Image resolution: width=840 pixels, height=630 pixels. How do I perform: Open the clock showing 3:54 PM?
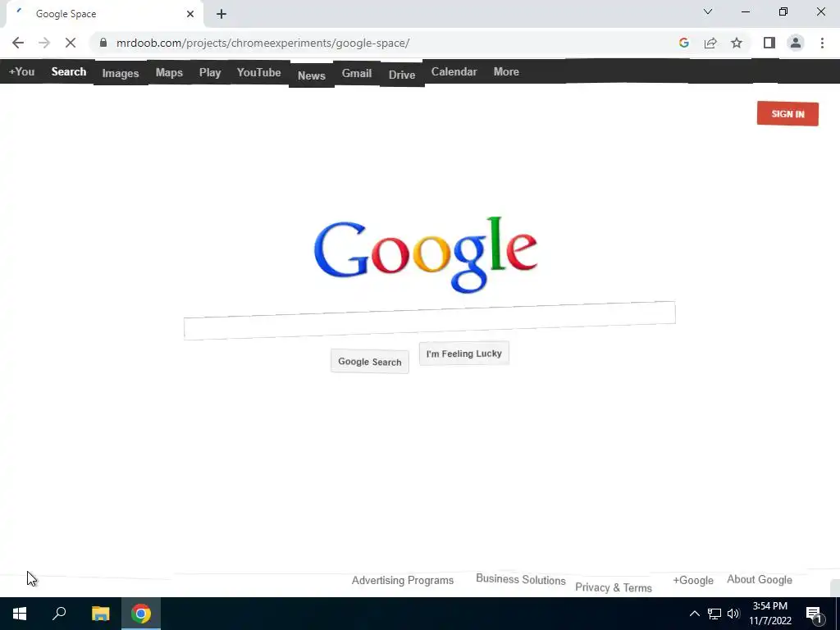[x=770, y=614]
